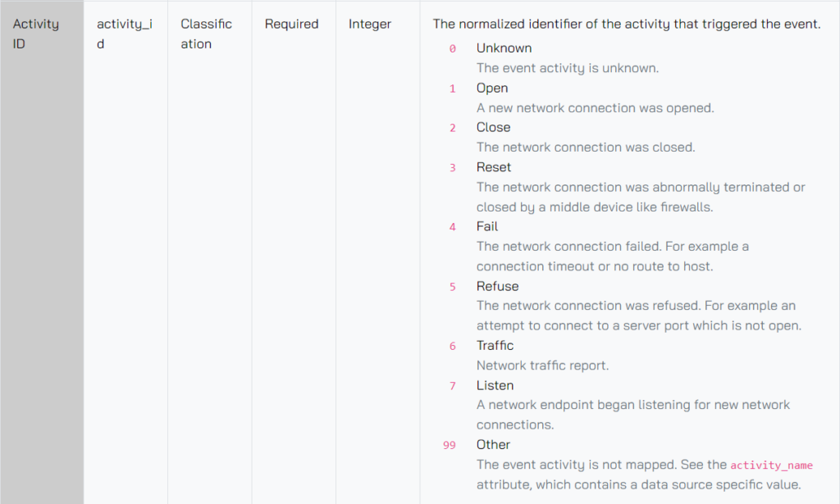
Task: Click enum value 0 number
Action: pos(452,48)
